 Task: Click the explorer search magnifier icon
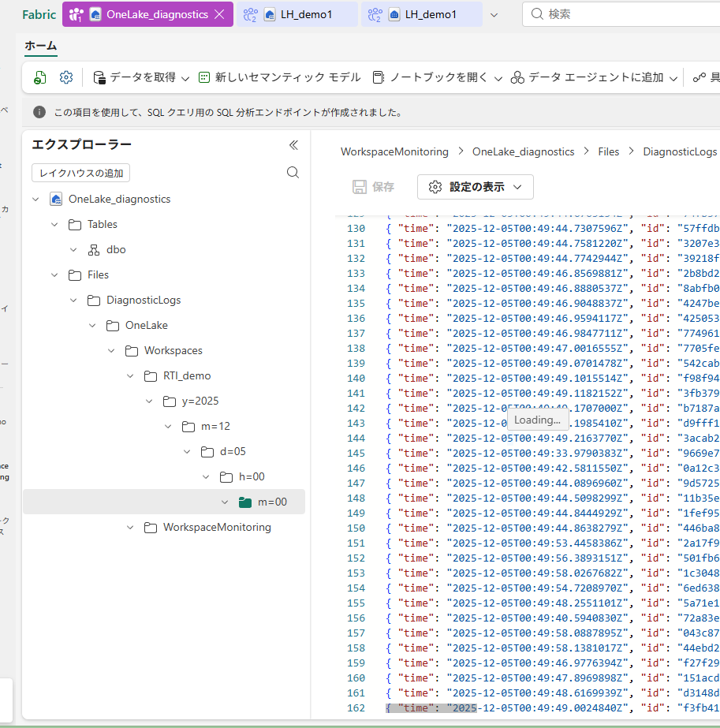[x=293, y=172]
